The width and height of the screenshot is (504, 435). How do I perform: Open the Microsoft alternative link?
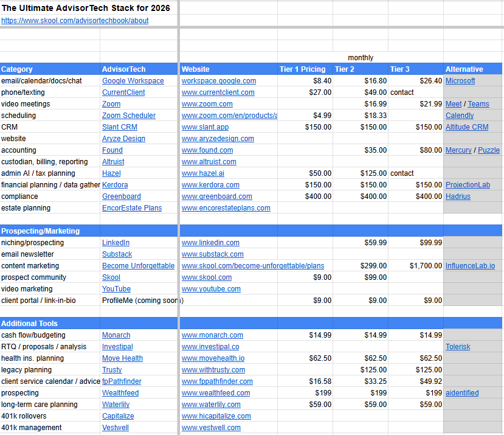(x=460, y=81)
